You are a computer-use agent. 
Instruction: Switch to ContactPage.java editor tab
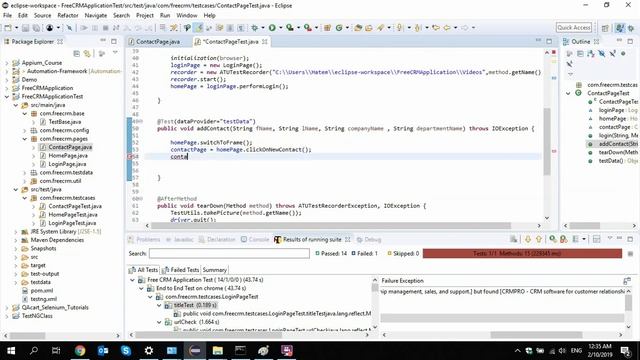(x=158, y=42)
